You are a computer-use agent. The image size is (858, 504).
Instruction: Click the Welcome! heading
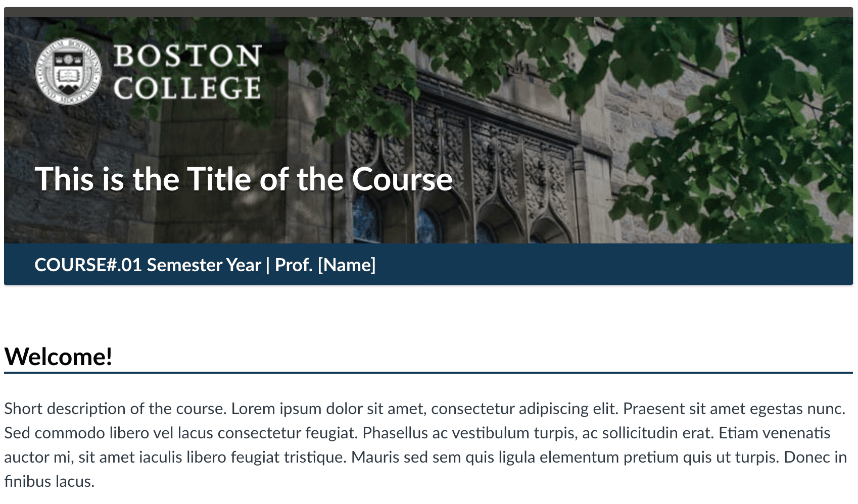pos(58,357)
